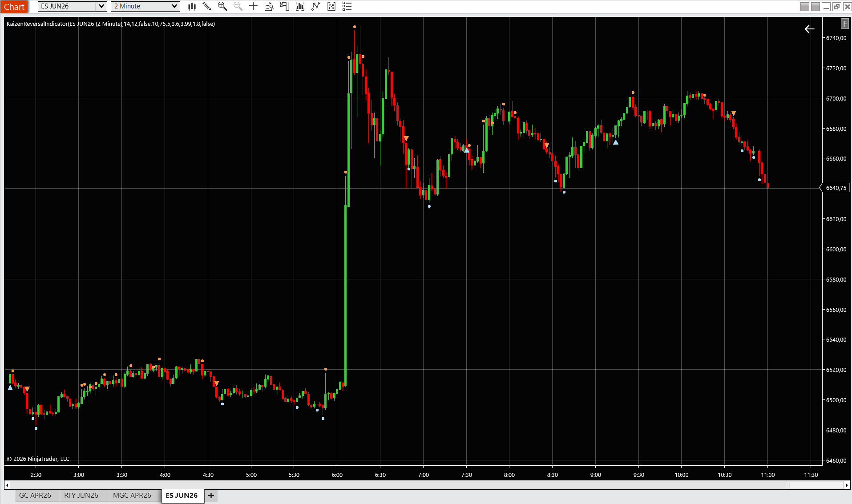852x504 pixels.
Task: Open the chart properties list icon
Action: coord(347,6)
